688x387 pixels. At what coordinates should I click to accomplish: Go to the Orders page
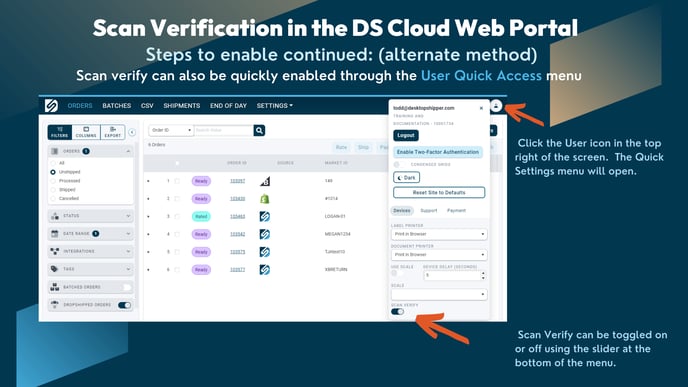click(80, 106)
